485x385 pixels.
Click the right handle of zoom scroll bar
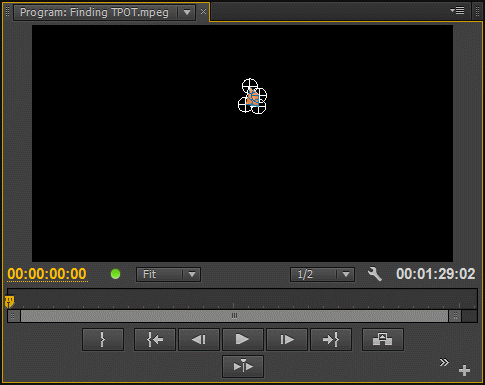click(455, 316)
